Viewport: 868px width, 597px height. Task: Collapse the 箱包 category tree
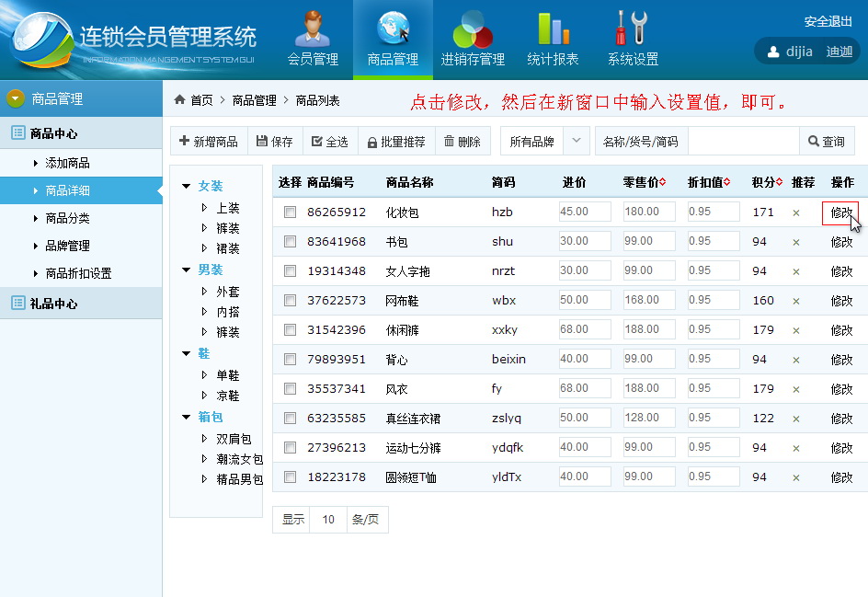[x=186, y=417]
